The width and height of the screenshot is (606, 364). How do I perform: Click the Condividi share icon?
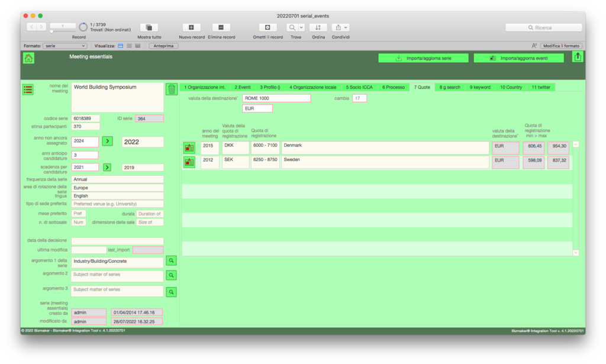tap(338, 27)
